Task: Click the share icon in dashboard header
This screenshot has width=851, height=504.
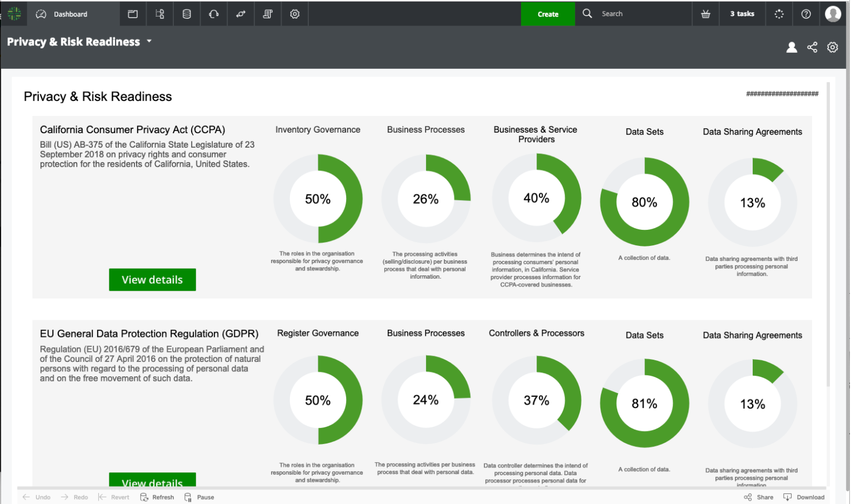Action: pos(812,47)
